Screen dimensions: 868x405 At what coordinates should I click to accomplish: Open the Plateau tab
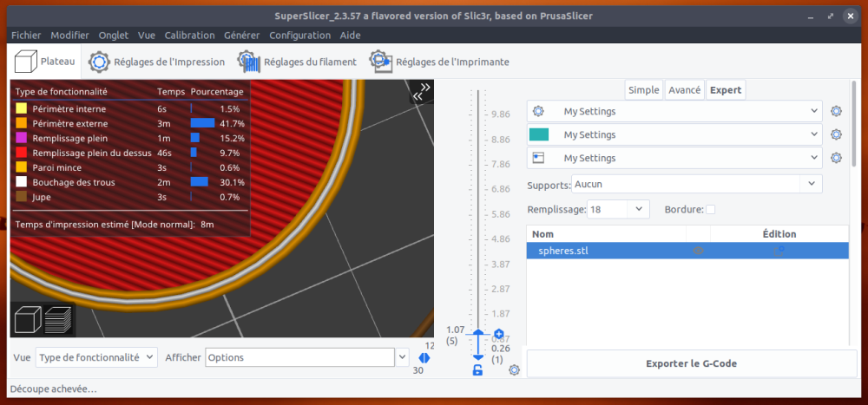pyautogui.click(x=45, y=62)
